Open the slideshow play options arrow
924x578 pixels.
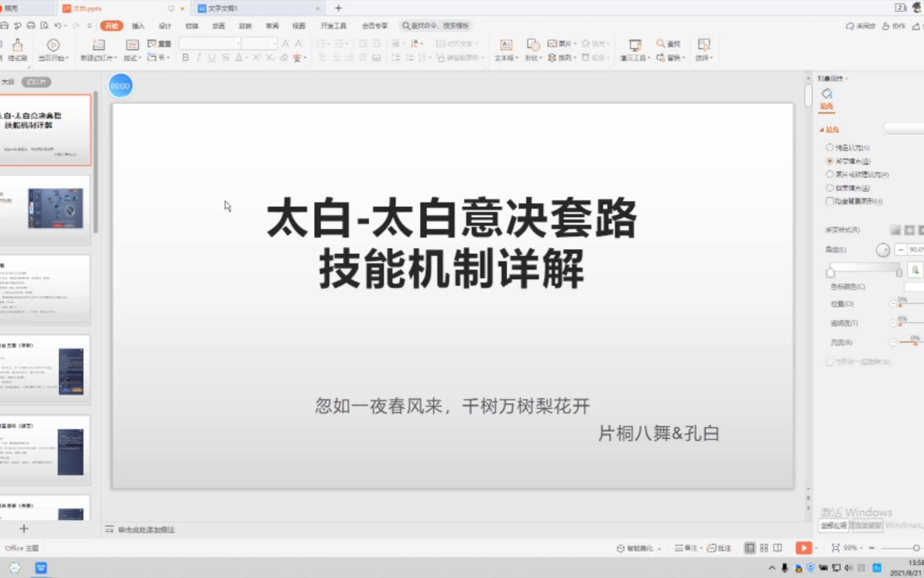(816, 548)
